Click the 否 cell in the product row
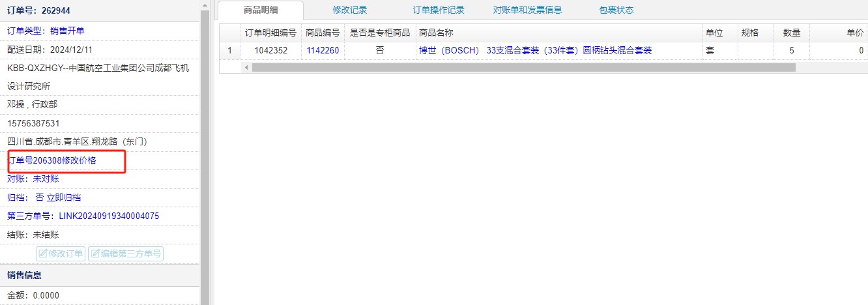The width and height of the screenshot is (868, 305). click(x=380, y=50)
